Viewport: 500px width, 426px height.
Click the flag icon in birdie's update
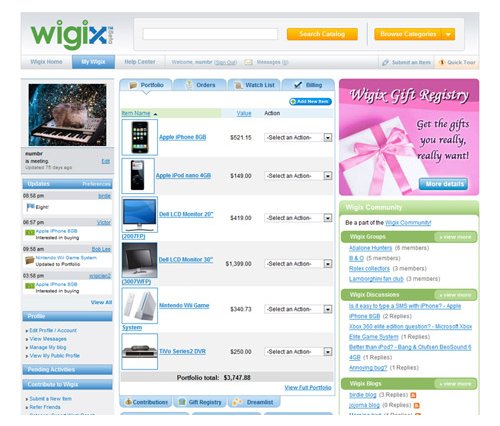30,207
